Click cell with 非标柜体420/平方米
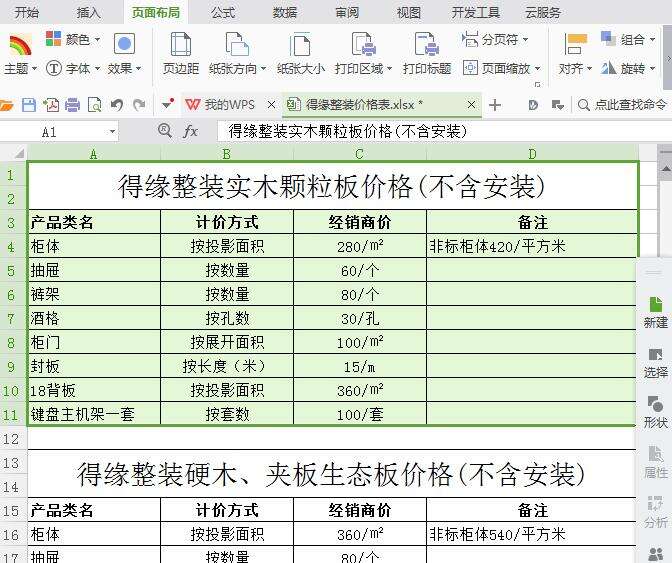672x563 pixels. coord(531,246)
